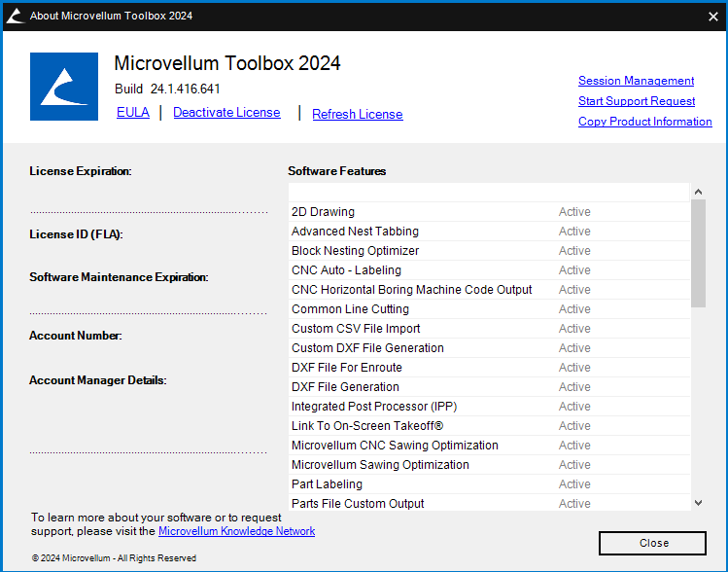Click the License ID (FLA) label
This screenshot has height=572, width=728.
[x=76, y=234]
